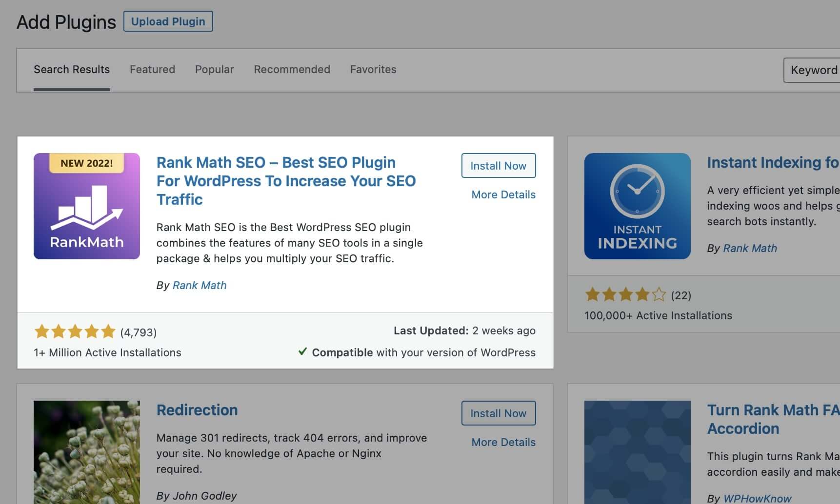The height and width of the screenshot is (504, 840).
Task: Open the Favorites tab
Action: click(373, 69)
